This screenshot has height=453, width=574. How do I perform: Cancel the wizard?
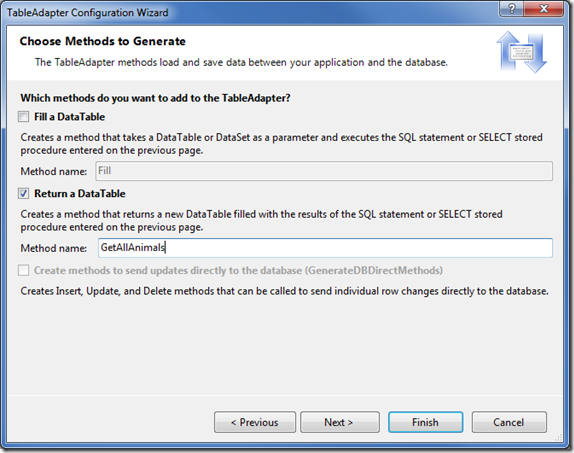tap(509, 422)
